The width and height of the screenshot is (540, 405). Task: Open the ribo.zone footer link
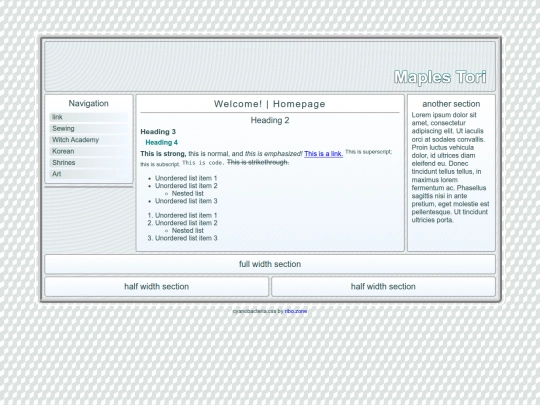(296, 311)
